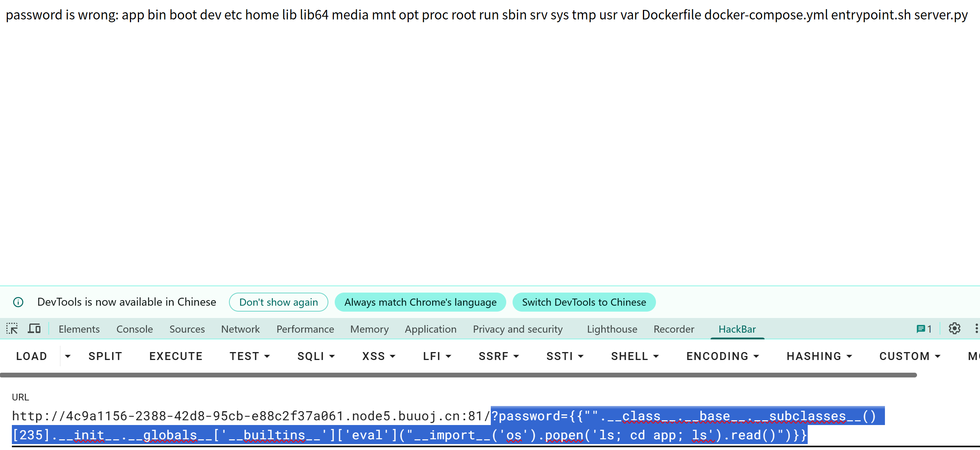The width and height of the screenshot is (980, 450).
Task: Expand the LOAD dropdown arrow
Action: (x=68, y=356)
